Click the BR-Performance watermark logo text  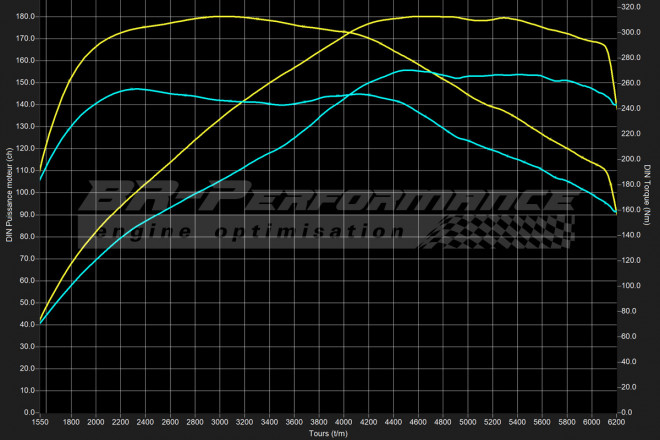tap(330, 198)
